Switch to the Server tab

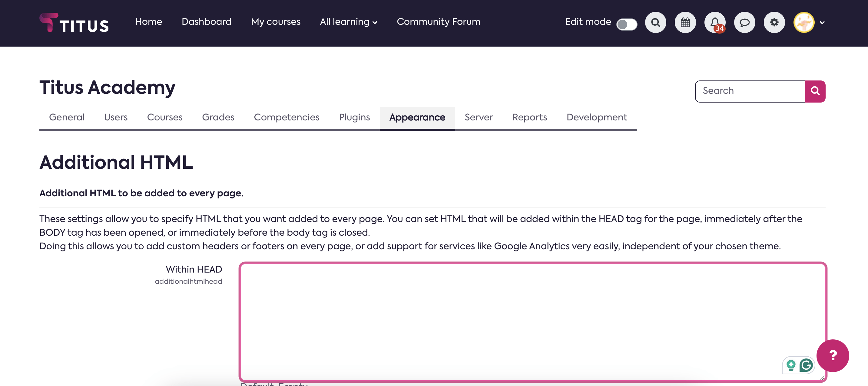coord(479,117)
